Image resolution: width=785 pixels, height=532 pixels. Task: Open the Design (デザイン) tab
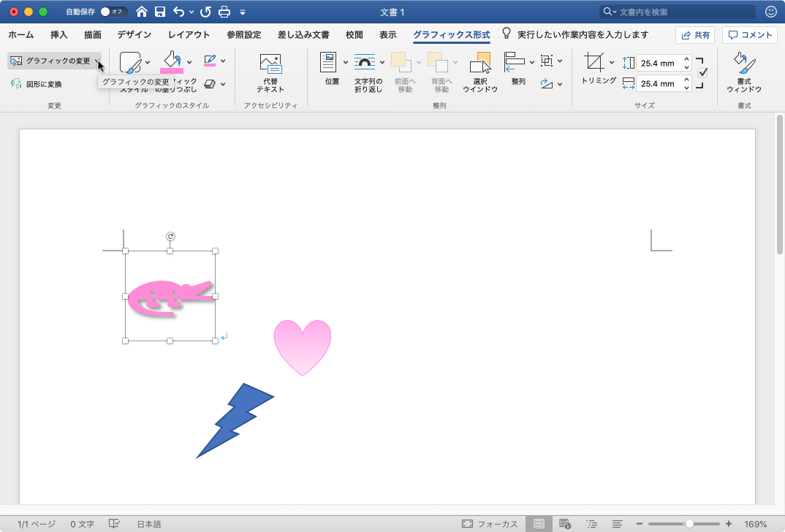pyautogui.click(x=134, y=34)
